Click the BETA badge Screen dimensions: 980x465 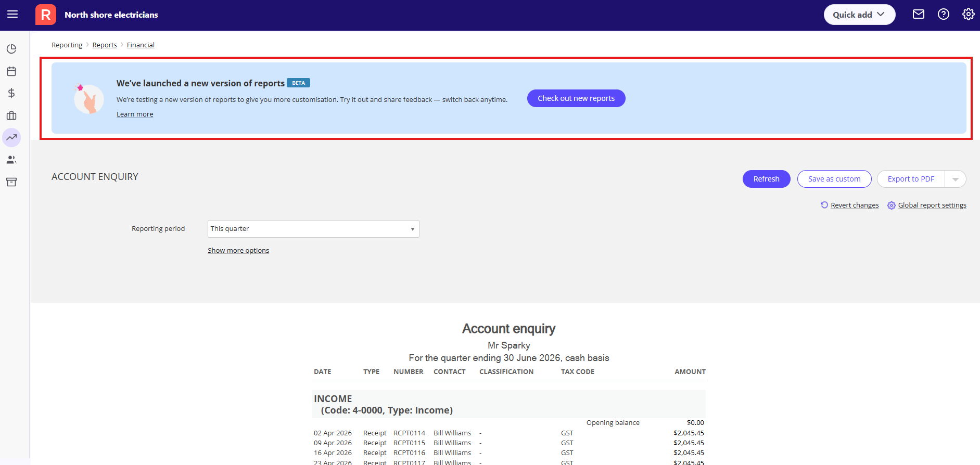pyautogui.click(x=298, y=83)
